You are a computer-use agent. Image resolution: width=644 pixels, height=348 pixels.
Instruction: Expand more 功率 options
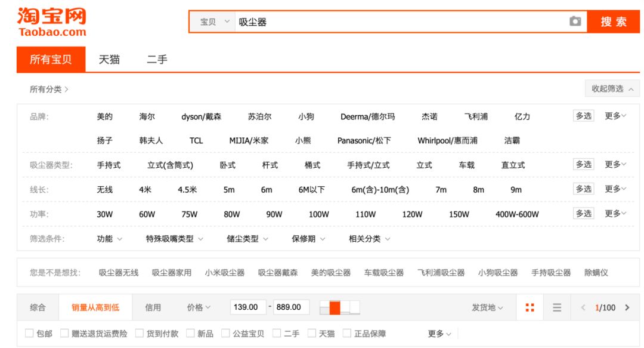615,214
